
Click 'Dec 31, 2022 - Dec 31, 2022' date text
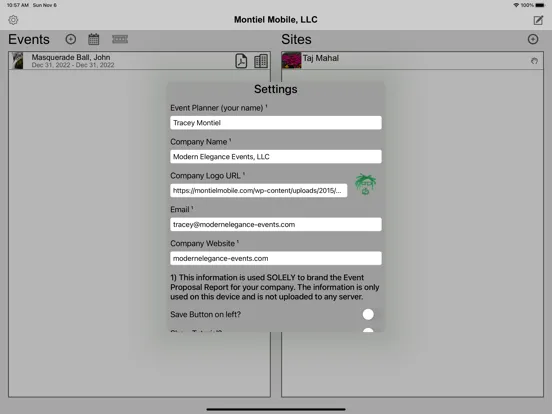click(73, 65)
